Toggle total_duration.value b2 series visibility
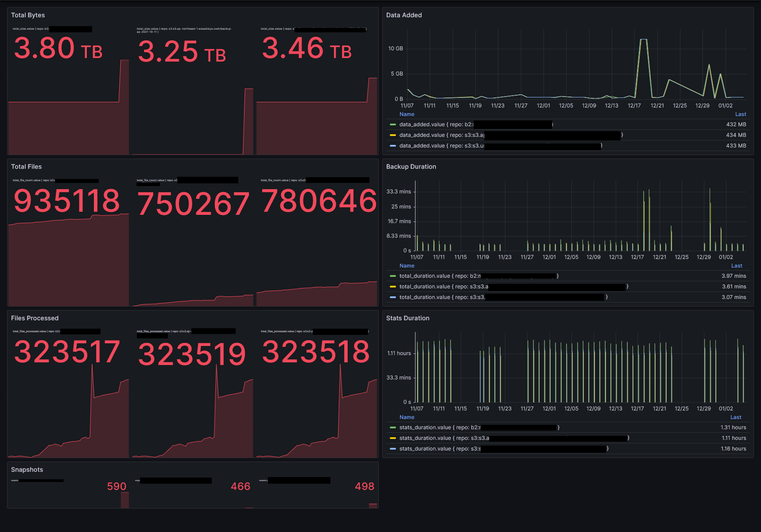Screen dimensions: 761x532 pos(479,276)
